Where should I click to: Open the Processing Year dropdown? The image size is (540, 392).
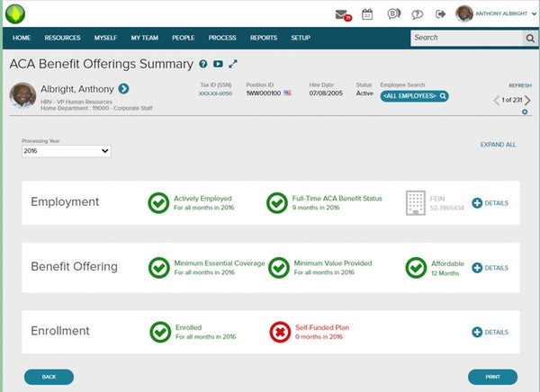click(x=67, y=151)
